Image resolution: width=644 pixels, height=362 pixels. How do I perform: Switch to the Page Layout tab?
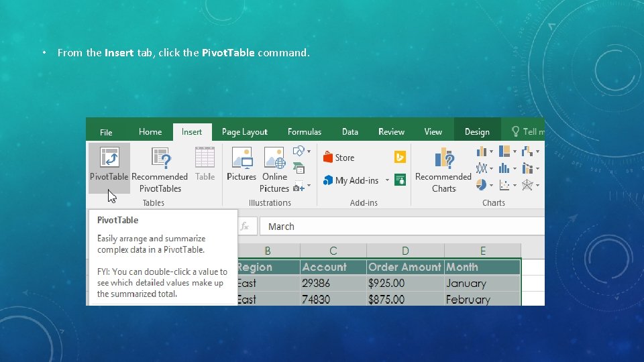pos(245,132)
